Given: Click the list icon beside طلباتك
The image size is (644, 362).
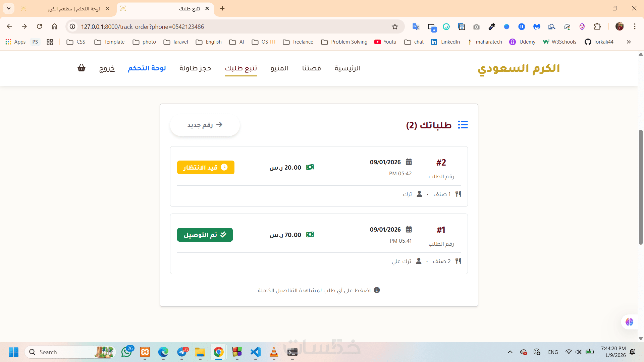Looking at the screenshot, I should click(x=463, y=125).
